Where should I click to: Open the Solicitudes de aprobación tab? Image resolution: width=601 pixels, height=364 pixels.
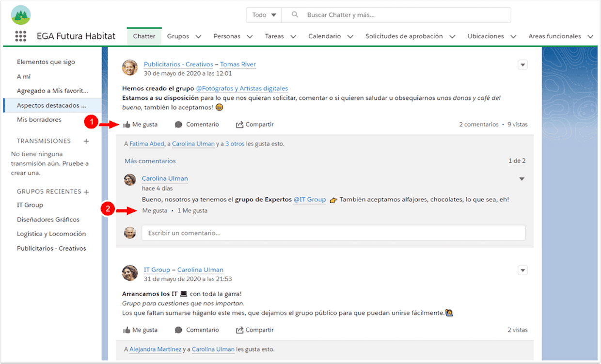tap(404, 36)
